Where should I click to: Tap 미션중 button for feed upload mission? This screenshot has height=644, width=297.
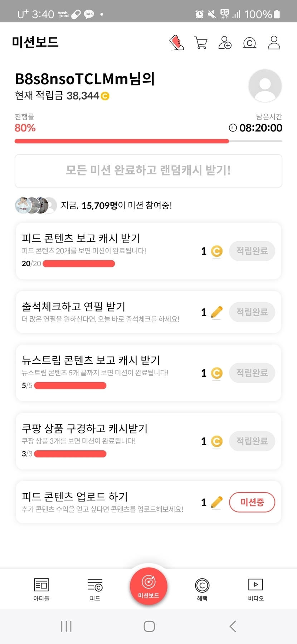pos(252,502)
